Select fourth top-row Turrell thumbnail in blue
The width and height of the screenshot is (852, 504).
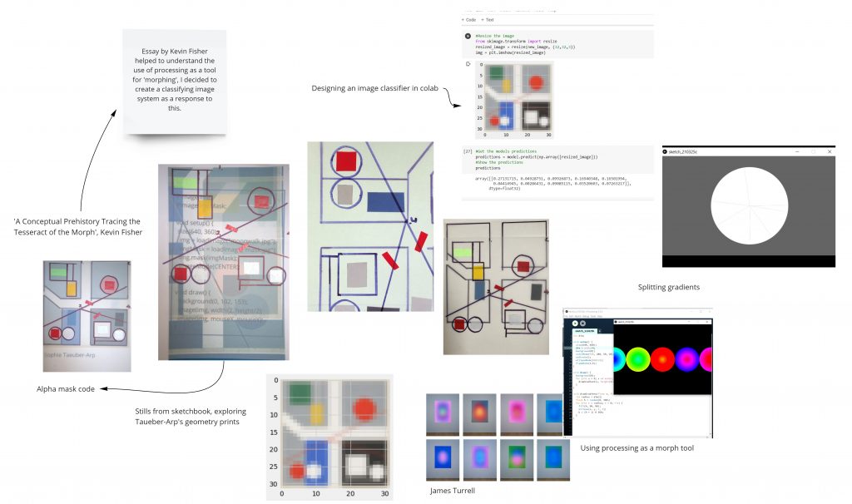point(551,414)
